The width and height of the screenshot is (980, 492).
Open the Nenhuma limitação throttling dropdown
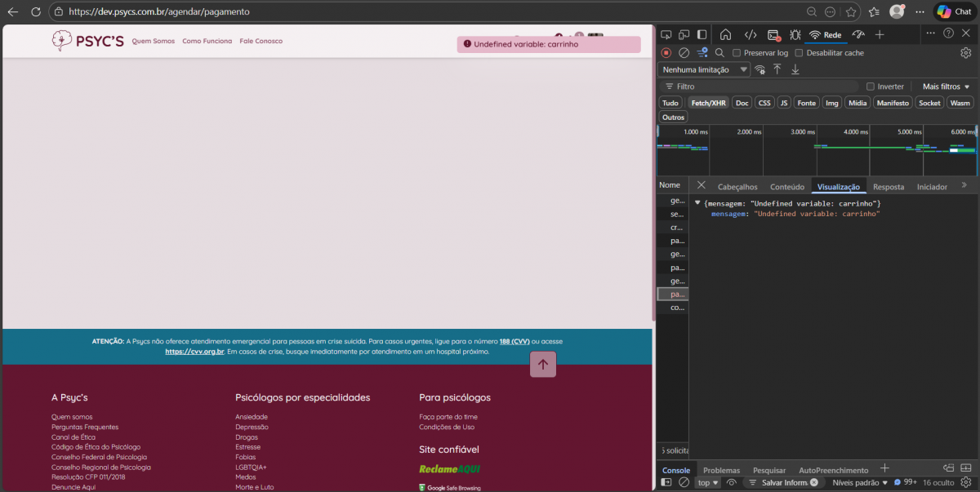[x=705, y=69]
